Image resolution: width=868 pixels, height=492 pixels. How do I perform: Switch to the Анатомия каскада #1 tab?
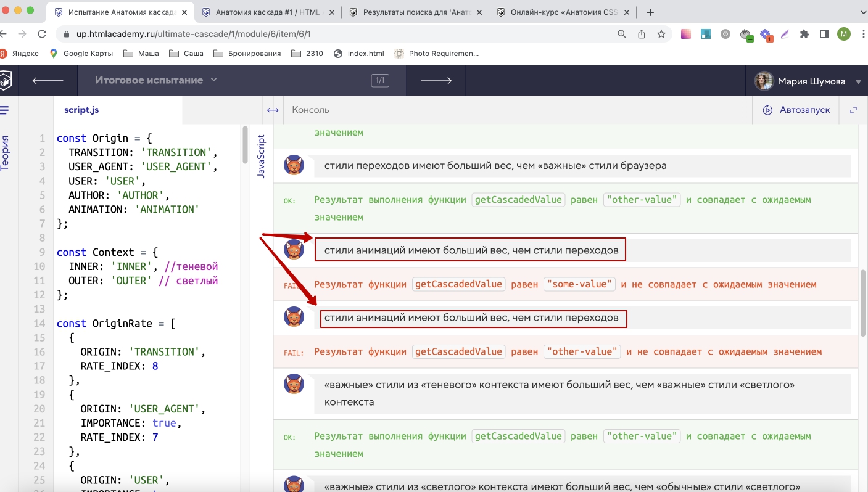click(268, 12)
